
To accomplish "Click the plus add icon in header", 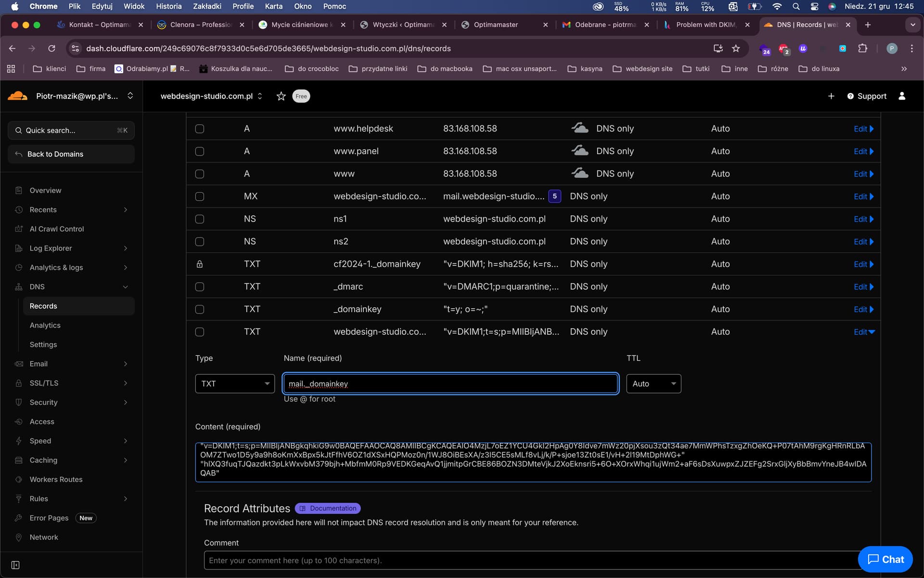I will click(x=831, y=96).
